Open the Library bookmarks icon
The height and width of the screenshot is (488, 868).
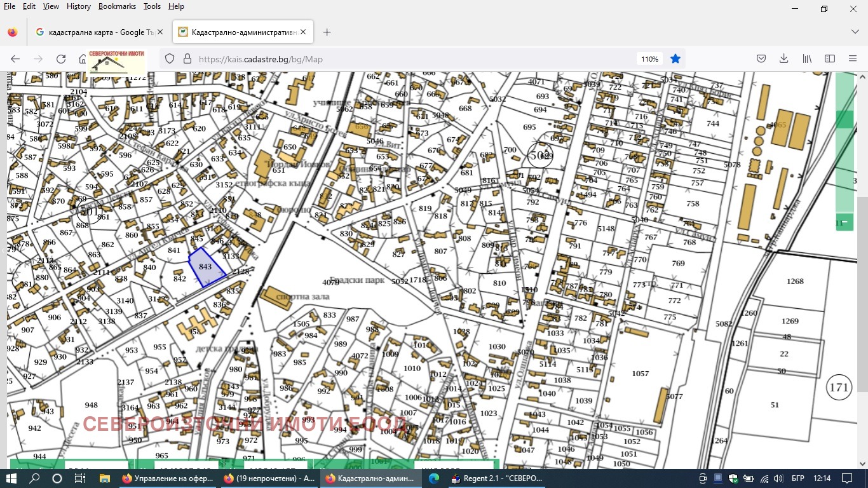tap(807, 59)
